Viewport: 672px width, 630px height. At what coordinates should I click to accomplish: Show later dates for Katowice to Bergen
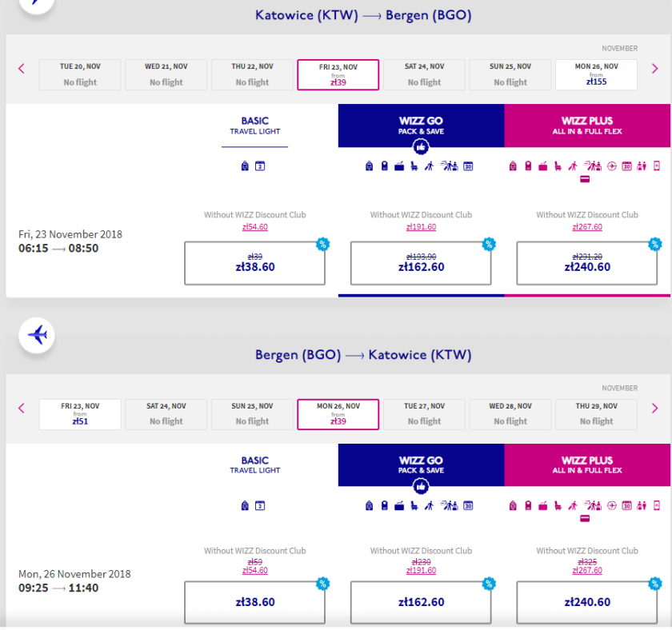pyautogui.click(x=655, y=69)
